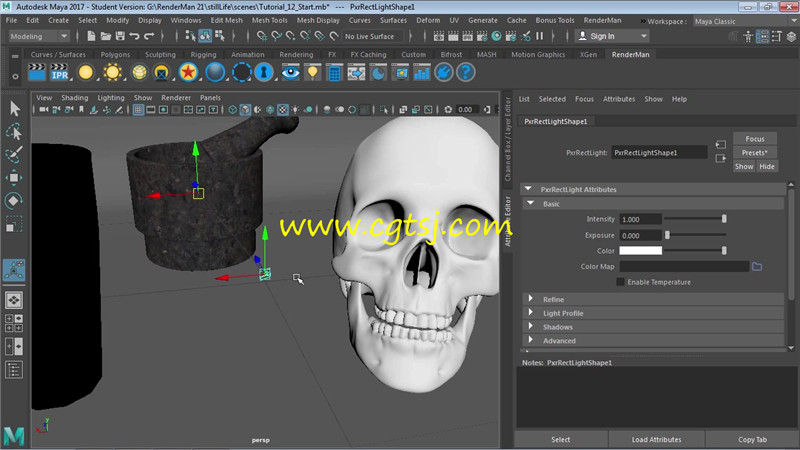This screenshot has width=800, height=450.
Task: Click the Show button
Action: pos(744,166)
